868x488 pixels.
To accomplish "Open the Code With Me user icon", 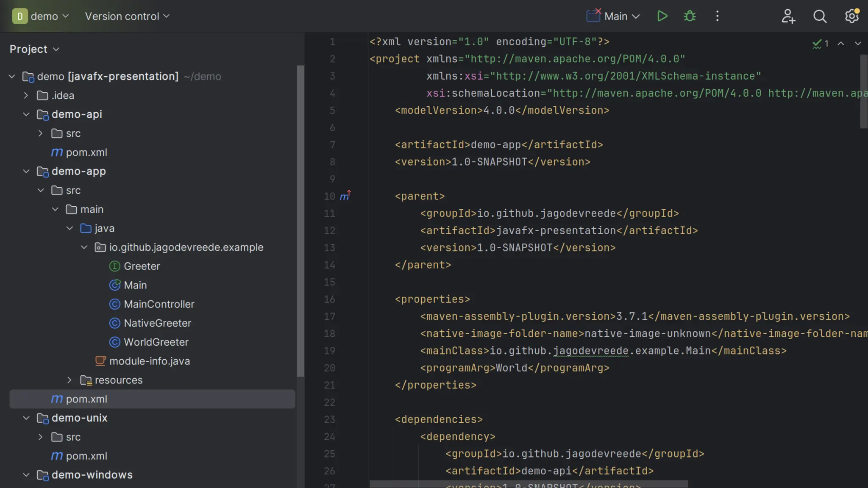I will point(788,16).
